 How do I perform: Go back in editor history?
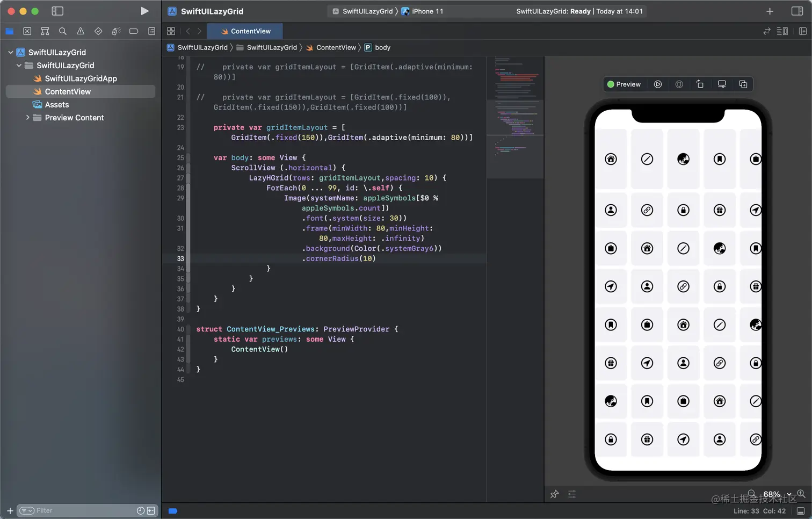tap(188, 31)
